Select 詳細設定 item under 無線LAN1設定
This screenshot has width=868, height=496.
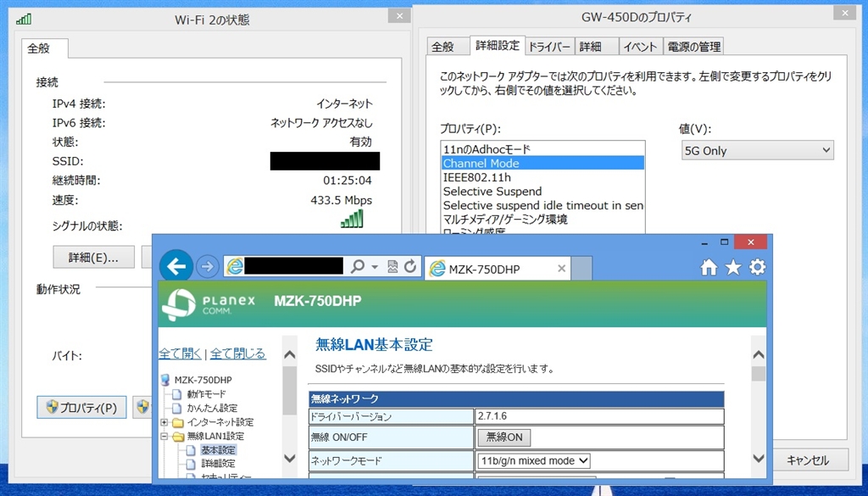tap(218, 463)
